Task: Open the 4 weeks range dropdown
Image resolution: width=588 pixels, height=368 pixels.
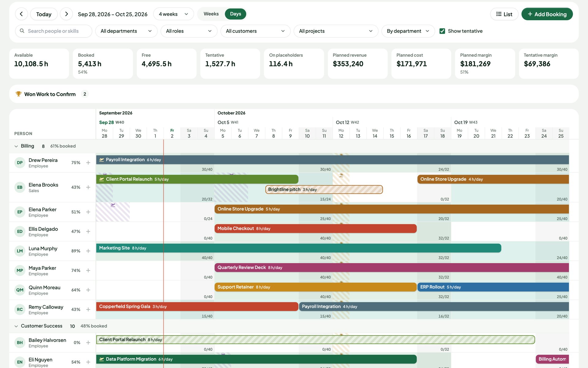Action: (174, 14)
